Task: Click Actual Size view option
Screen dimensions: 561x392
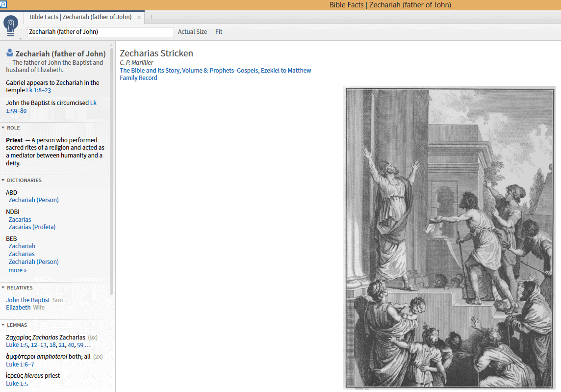Action: click(192, 32)
